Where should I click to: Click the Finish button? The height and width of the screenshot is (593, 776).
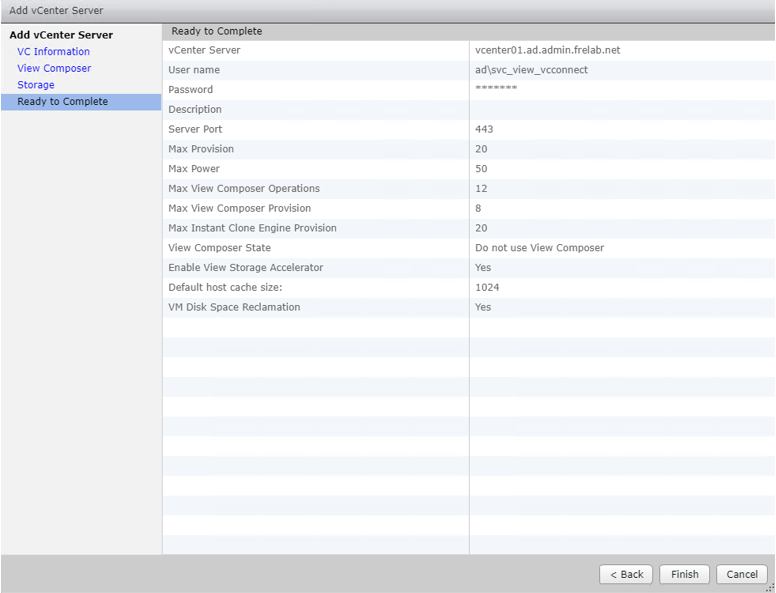(685, 575)
